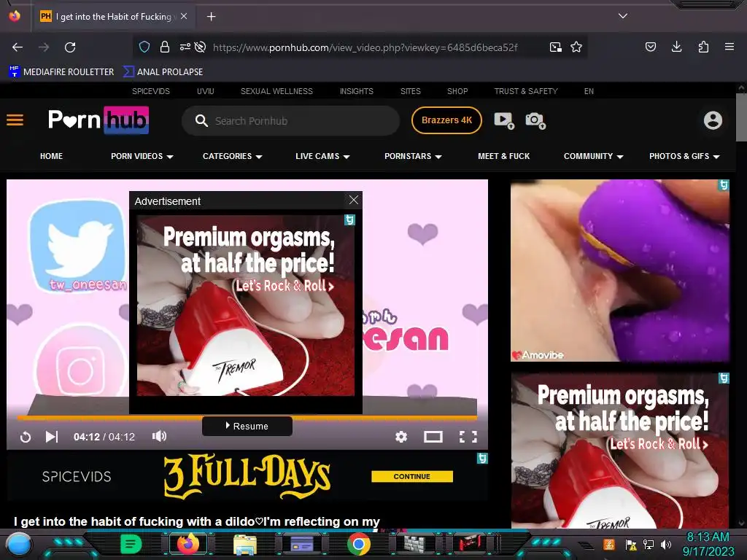The height and width of the screenshot is (560, 747).
Task: Open SPICEVIDS in the top bar
Action: coord(150,91)
